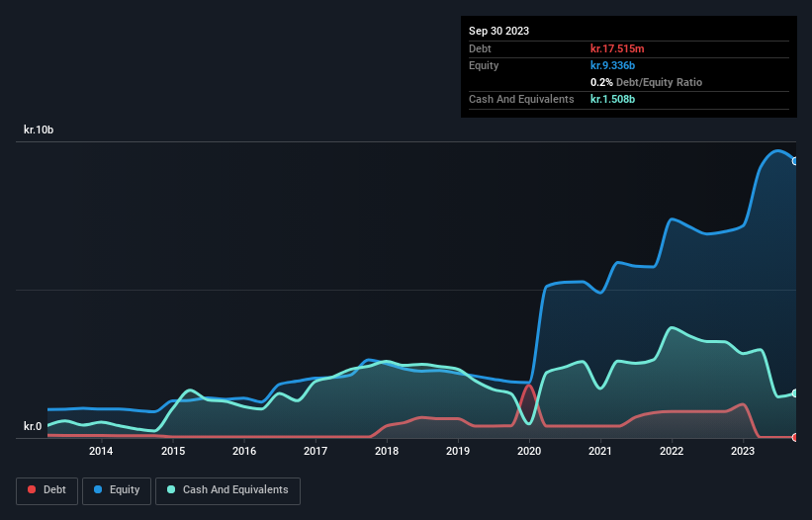Click the 2023 x-axis label

click(x=743, y=451)
